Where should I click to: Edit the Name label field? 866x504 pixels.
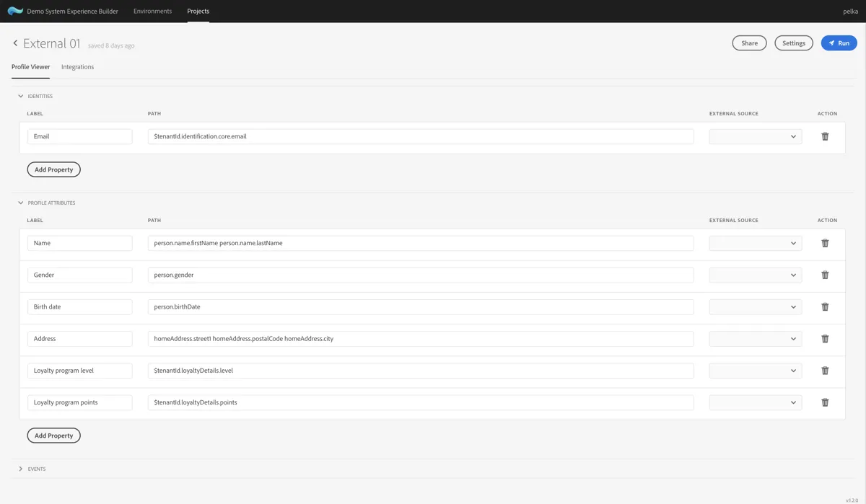[80, 243]
